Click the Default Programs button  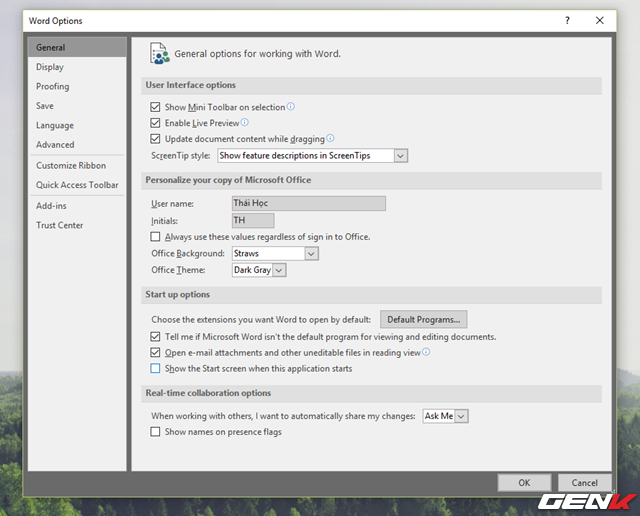tap(424, 319)
